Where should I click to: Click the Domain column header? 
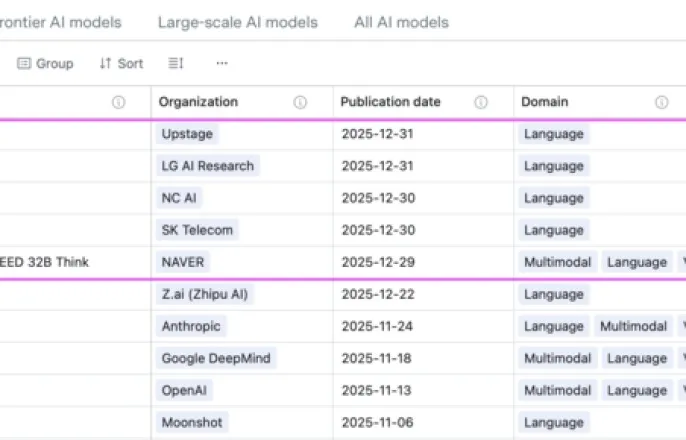[544, 102]
